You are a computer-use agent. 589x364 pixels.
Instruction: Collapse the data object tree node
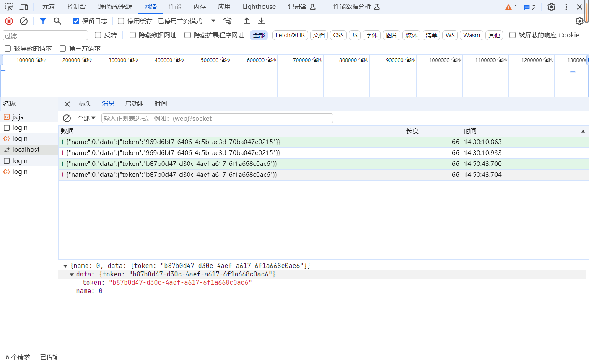72,274
